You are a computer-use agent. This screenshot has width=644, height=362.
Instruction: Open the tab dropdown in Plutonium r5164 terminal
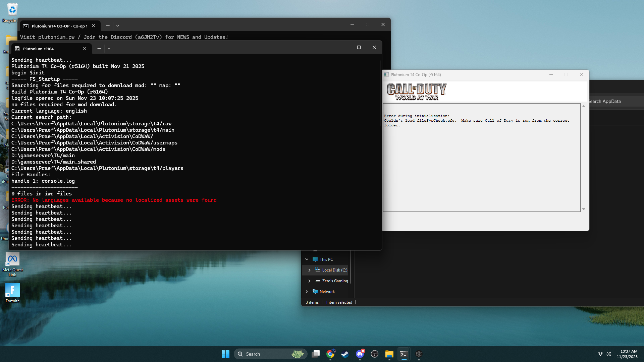[x=109, y=49]
